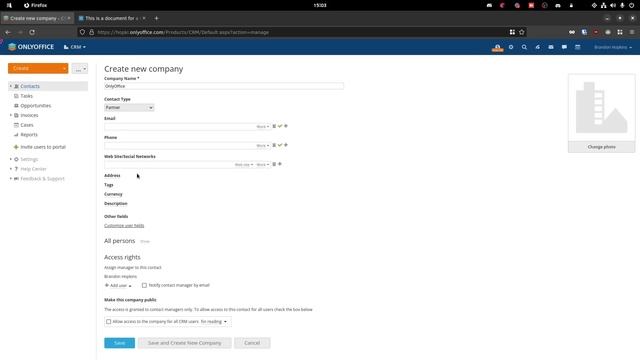Expand the Currency section
The height and width of the screenshot is (360, 640).
coord(113,194)
